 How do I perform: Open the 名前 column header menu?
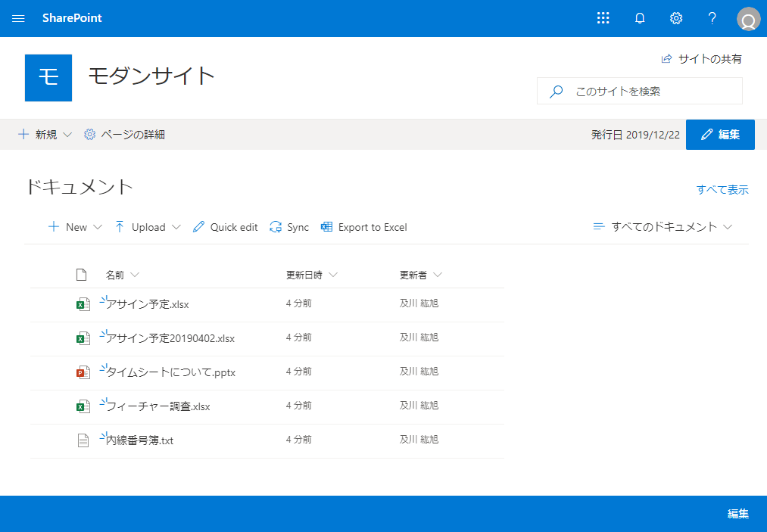tap(122, 275)
